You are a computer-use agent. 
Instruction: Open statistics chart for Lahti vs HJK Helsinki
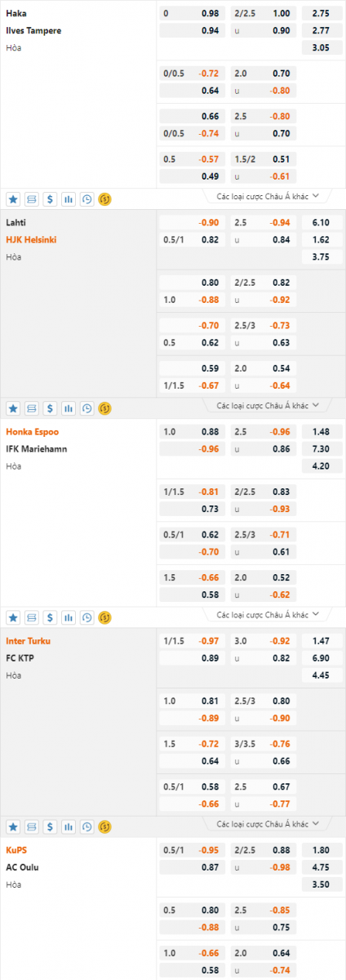click(69, 408)
